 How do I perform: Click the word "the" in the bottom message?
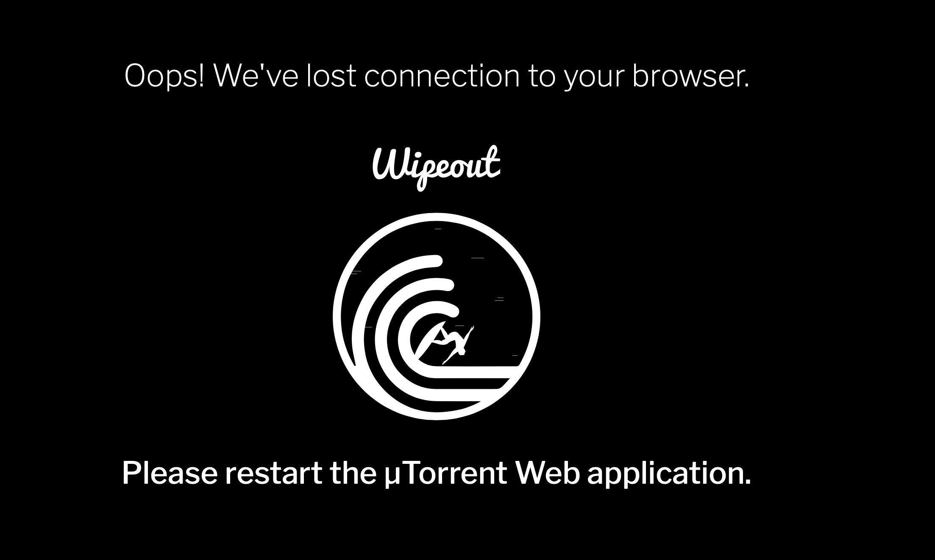[353, 473]
